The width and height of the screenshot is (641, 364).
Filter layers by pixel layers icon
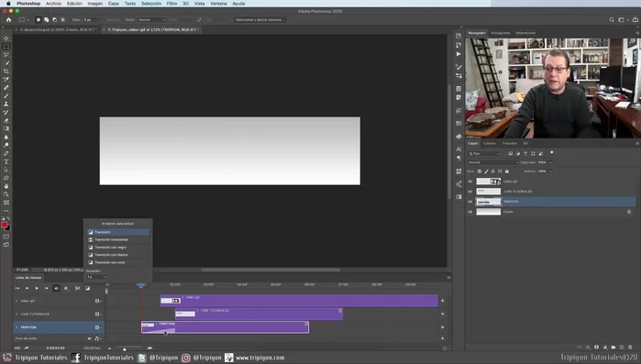510,154
